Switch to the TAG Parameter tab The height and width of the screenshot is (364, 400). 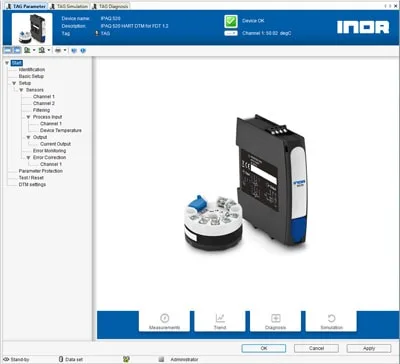pos(26,6)
